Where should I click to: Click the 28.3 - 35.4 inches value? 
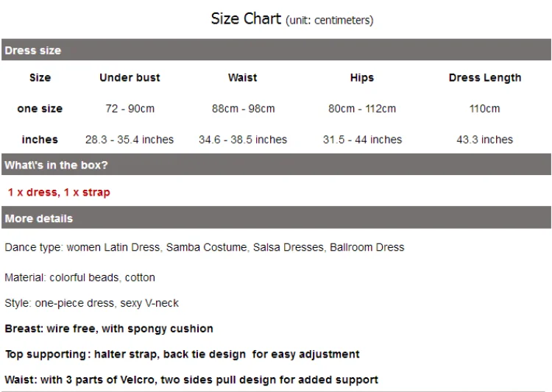point(130,140)
